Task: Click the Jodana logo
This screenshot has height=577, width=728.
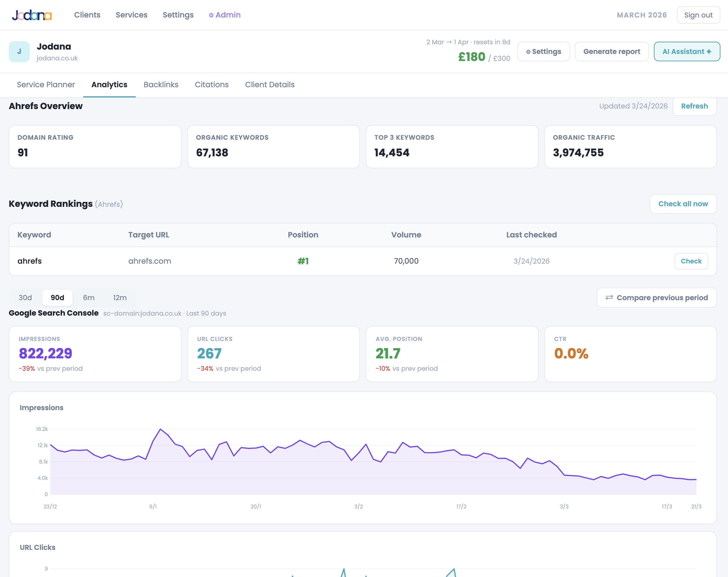Action: click(32, 15)
